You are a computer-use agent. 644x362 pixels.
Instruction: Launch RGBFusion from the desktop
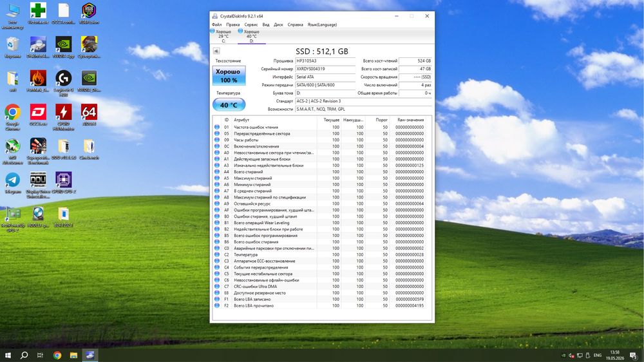89,14
